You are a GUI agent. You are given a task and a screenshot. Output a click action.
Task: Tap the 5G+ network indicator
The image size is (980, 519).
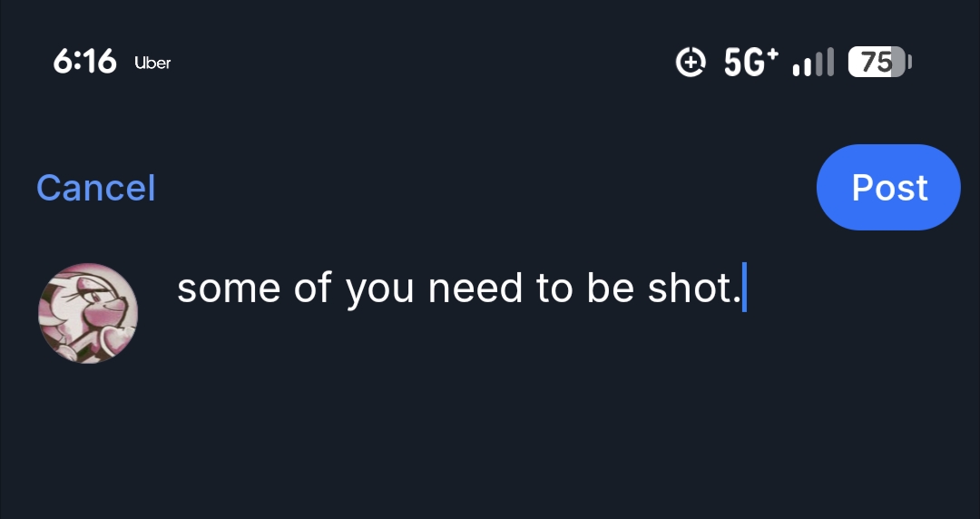pos(750,63)
